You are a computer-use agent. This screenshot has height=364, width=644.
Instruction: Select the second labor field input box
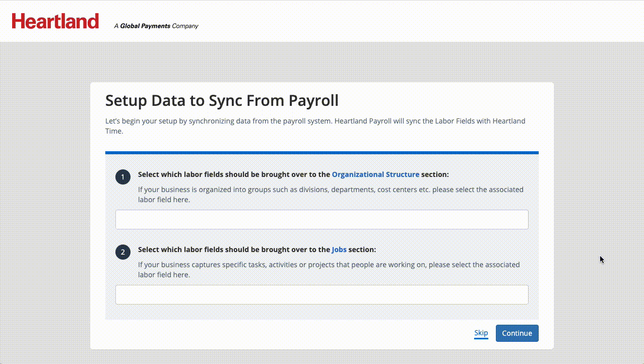coord(321,294)
